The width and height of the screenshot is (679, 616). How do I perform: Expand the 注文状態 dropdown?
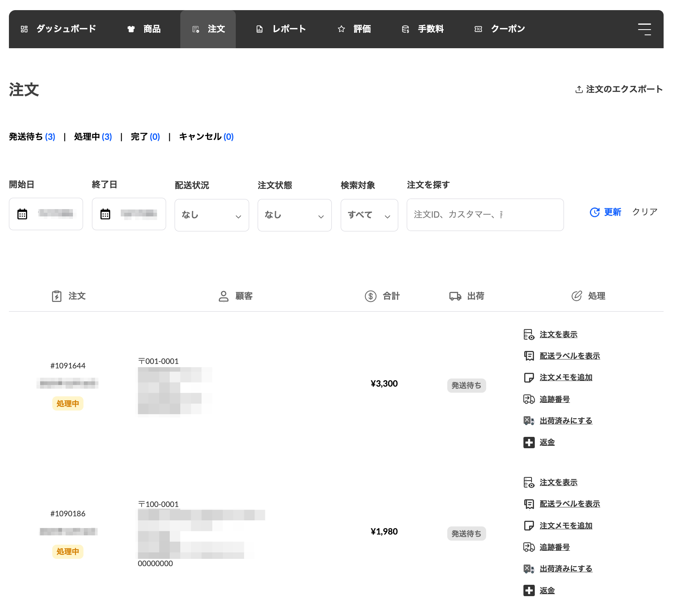coord(295,215)
